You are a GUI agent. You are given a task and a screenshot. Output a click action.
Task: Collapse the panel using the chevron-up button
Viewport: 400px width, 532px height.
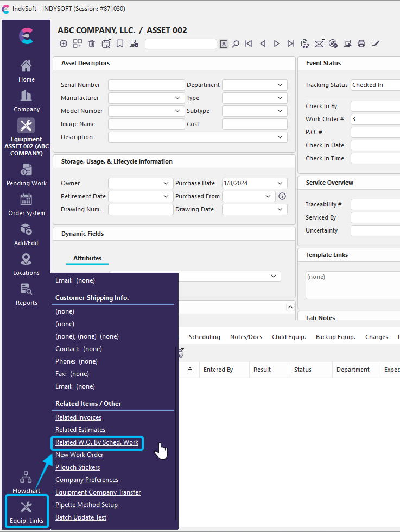coord(290,307)
